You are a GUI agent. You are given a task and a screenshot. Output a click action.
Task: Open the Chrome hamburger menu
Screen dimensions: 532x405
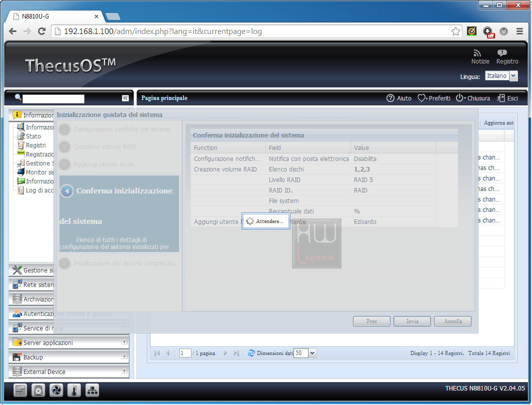tap(519, 31)
